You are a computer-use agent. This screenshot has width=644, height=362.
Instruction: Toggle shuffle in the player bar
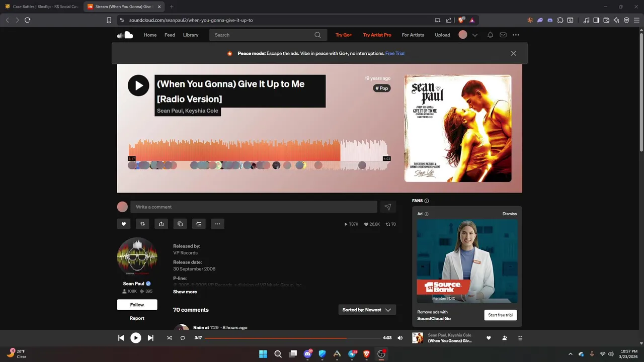(x=169, y=338)
